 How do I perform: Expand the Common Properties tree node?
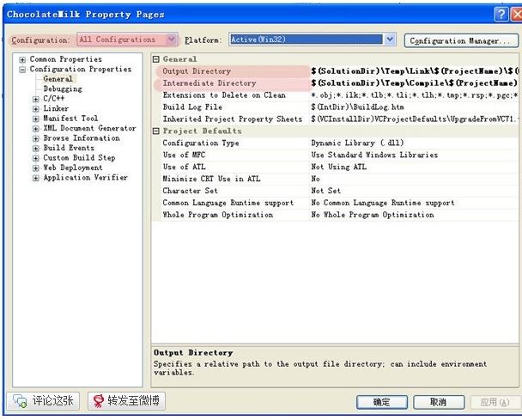pyautogui.click(x=22, y=59)
